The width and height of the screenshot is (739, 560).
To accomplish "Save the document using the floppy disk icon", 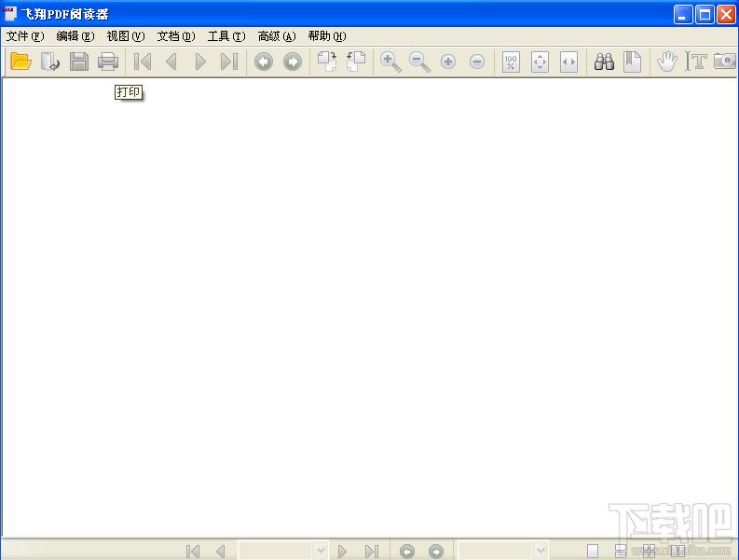I will click(79, 61).
